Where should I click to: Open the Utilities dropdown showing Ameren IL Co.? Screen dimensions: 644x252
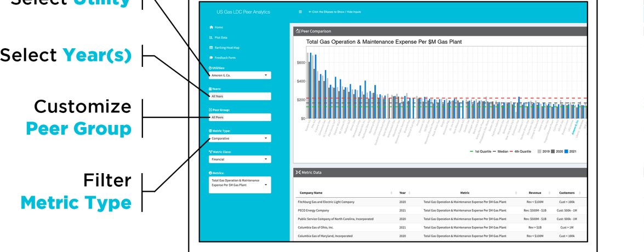[x=240, y=75]
